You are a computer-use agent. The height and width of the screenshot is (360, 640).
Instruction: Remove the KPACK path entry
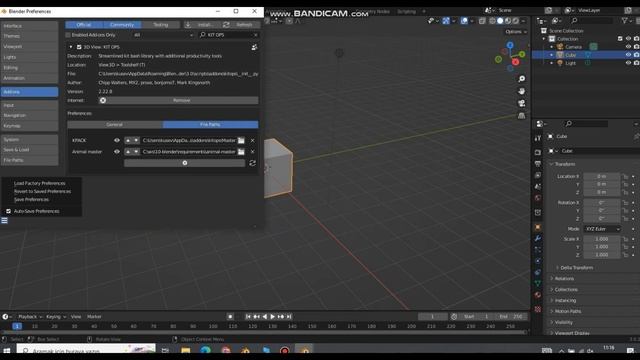pyautogui.click(x=253, y=140)
